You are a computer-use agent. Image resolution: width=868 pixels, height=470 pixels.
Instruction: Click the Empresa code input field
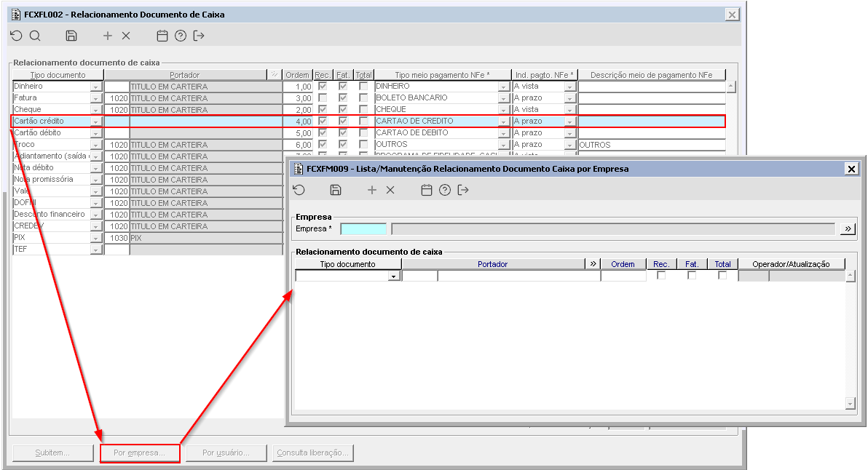(363, 229)
